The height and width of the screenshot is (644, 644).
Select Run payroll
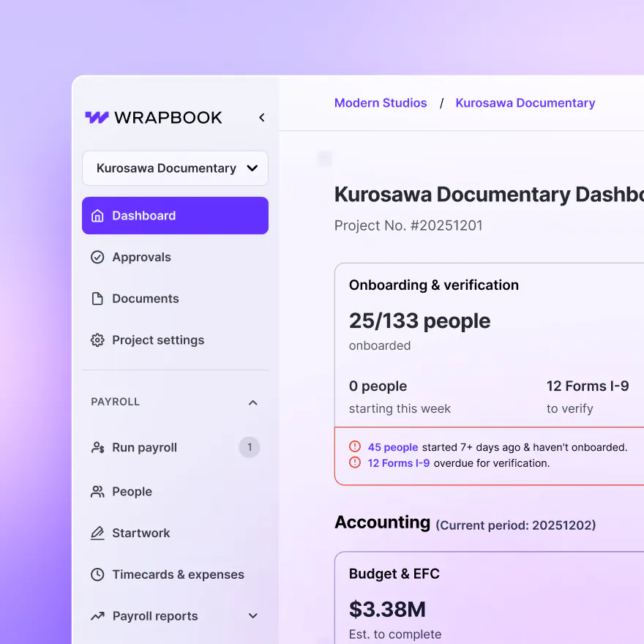(145, 447)
